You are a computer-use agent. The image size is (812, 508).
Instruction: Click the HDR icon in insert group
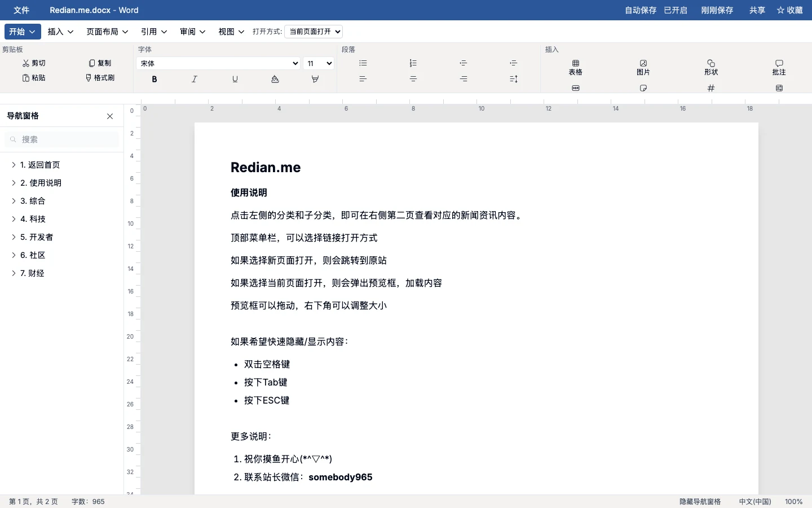pyautogui.click(x=576, y=88)
